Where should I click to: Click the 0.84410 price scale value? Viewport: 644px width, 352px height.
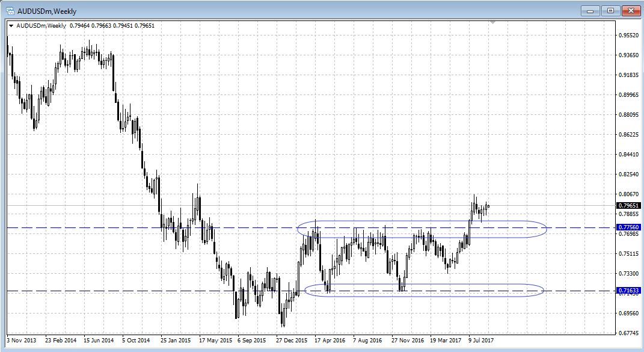(x=628, y=155)
